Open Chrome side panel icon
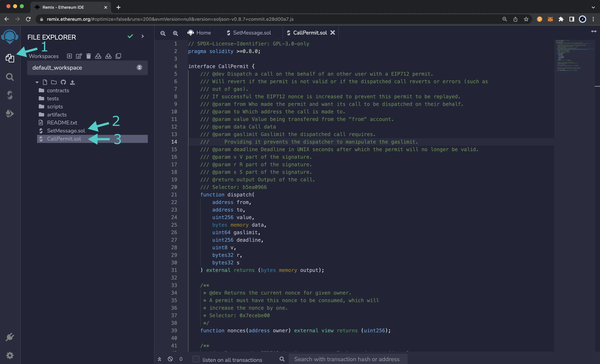This screenshot has height=364, width=600. tap(572, 19)
